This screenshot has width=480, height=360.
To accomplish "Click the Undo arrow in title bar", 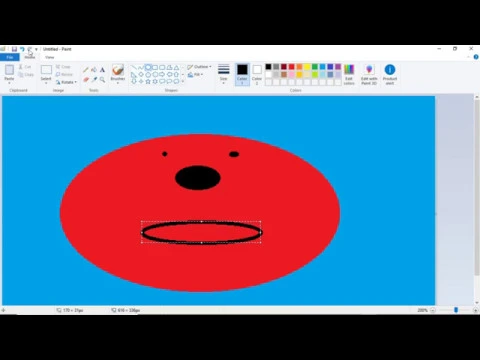I will click(22, 49).
